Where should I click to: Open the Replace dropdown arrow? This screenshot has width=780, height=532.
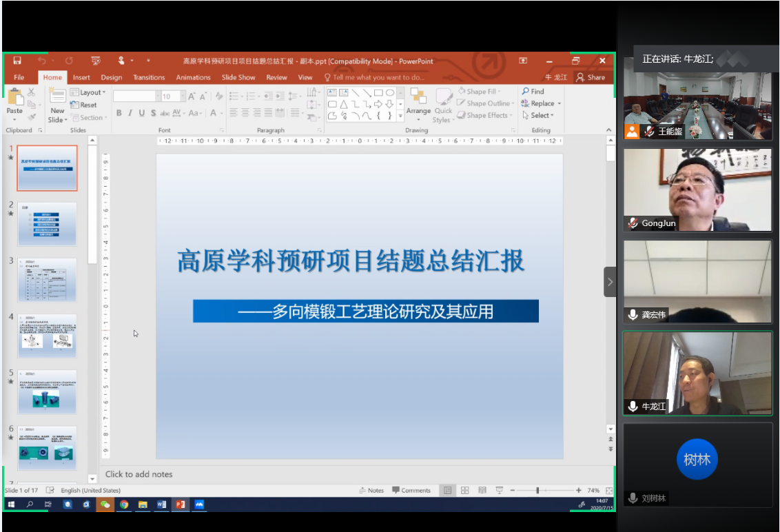pos(560,103)
